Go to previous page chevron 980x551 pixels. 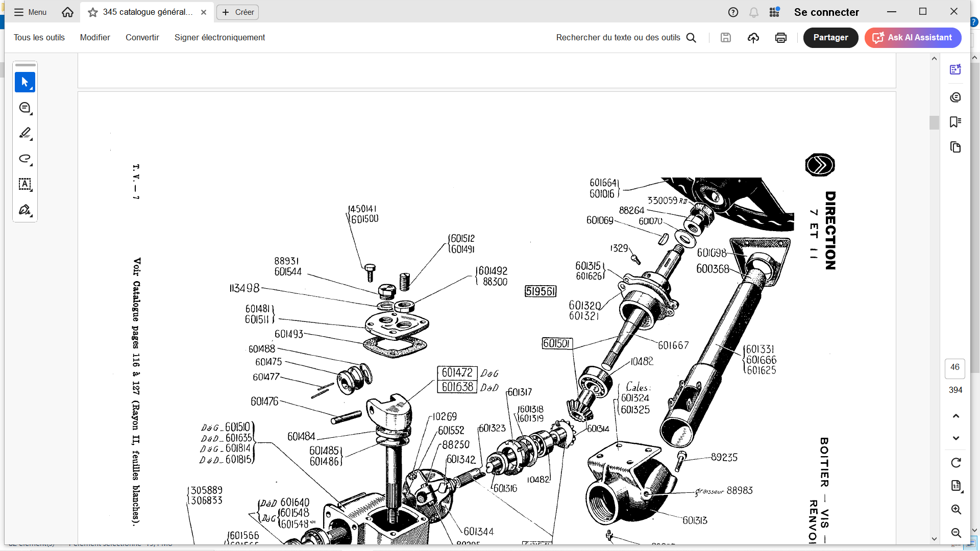[955, 416]
